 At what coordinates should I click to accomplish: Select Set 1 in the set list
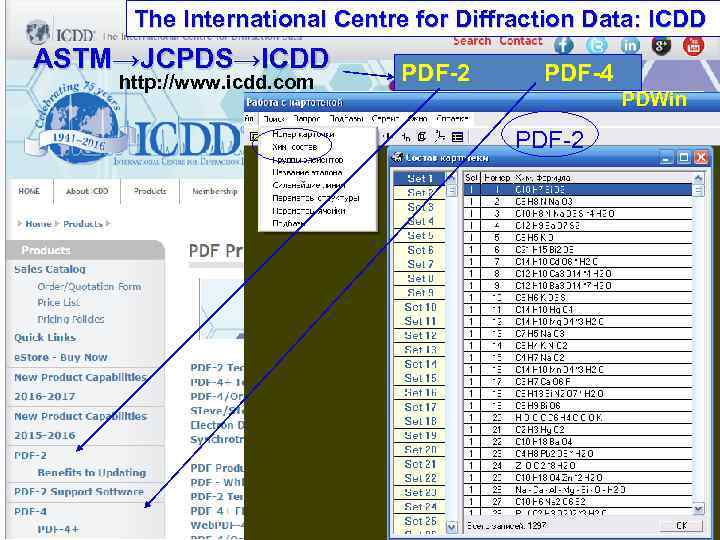(x=420, y=178)
